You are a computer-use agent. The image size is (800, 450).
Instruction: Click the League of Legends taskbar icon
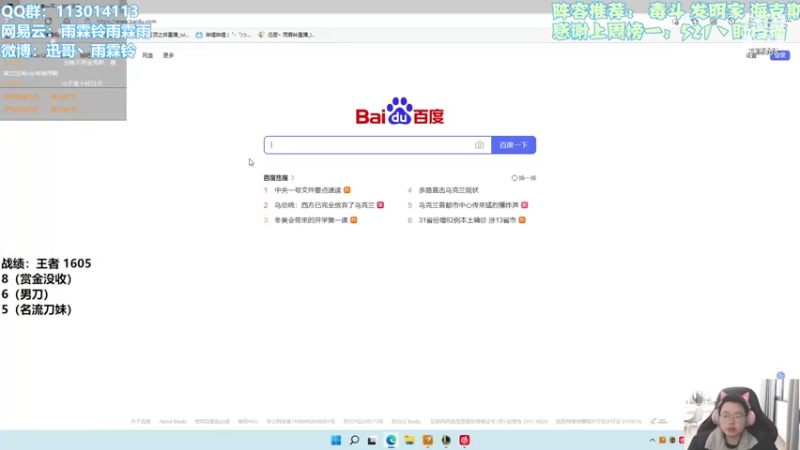446,440
